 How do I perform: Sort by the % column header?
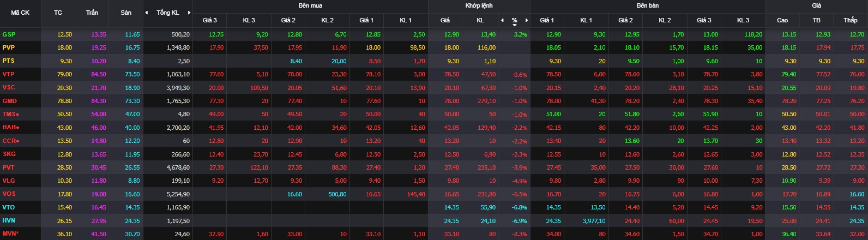pyautogui.click(x=514, y=20)
